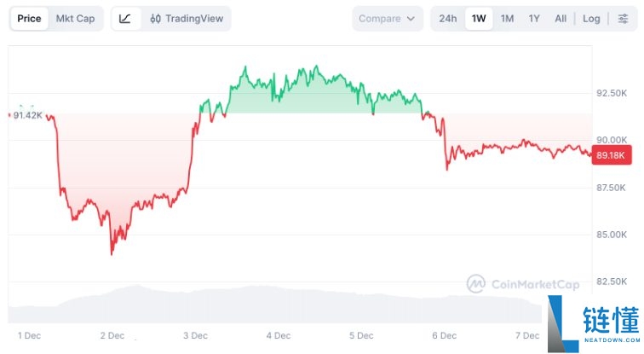Switch chart to Mkt Cap view
The height and width of the screenshot is (354, 644).
click(75, 19)
